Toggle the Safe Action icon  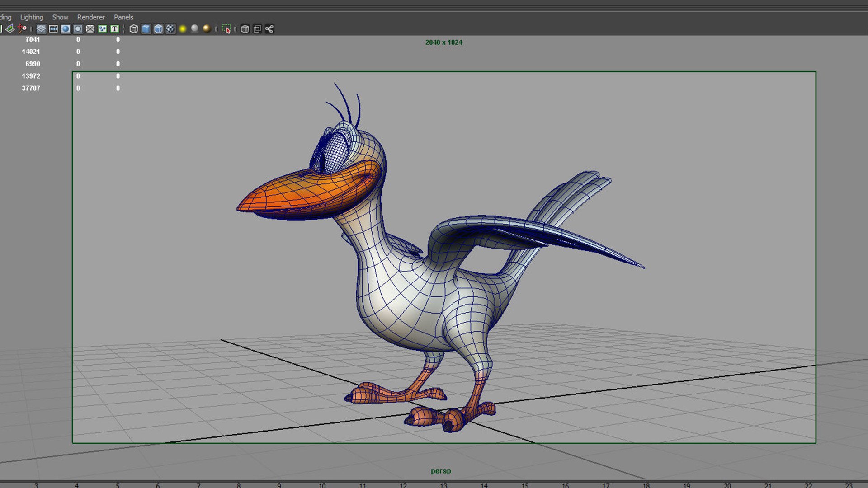point(102,29)
